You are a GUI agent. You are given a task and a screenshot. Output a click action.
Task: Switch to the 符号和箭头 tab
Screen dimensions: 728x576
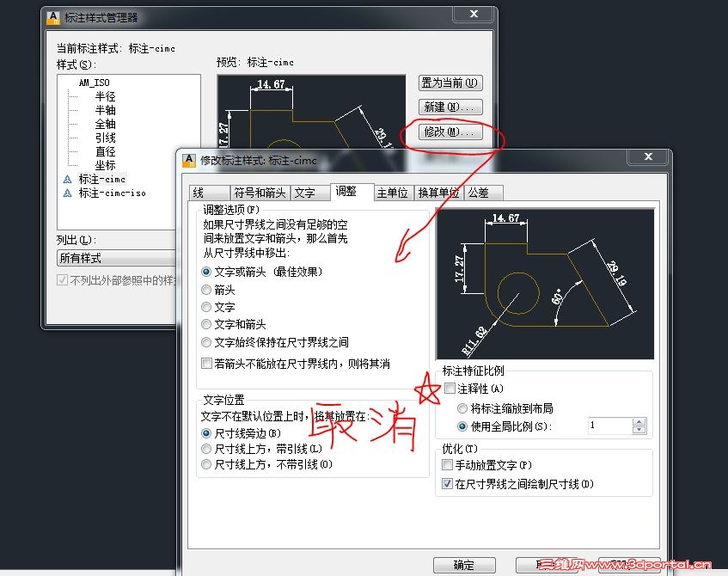pyautogui.click(x=260, y=193)
